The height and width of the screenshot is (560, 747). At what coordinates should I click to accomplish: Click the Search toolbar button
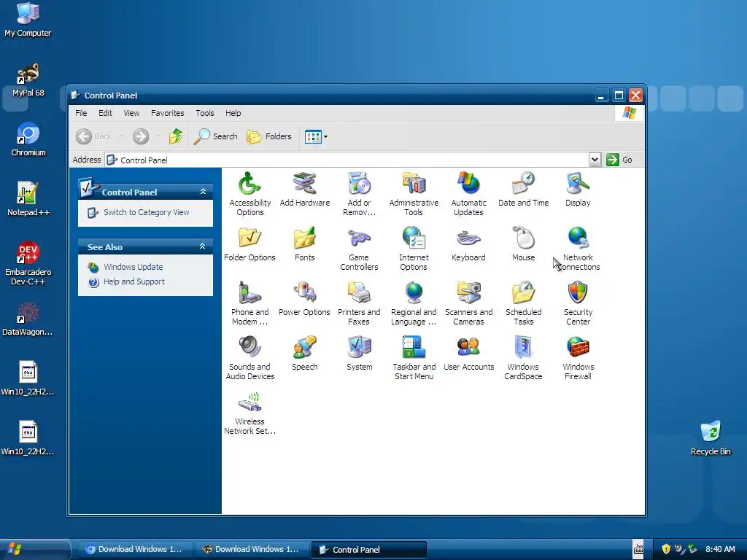coord(216,136)
